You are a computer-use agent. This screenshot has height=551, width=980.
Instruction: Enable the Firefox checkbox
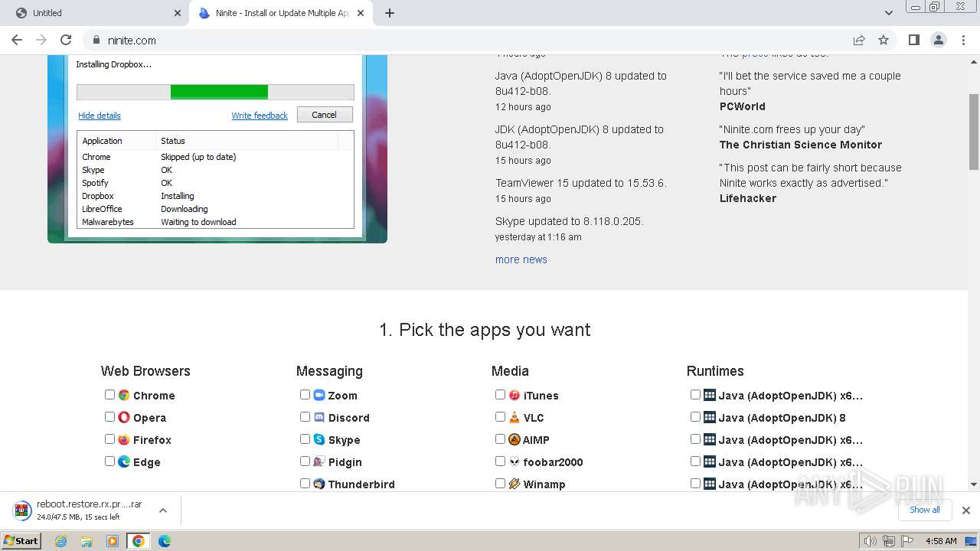tap(110, 439)
